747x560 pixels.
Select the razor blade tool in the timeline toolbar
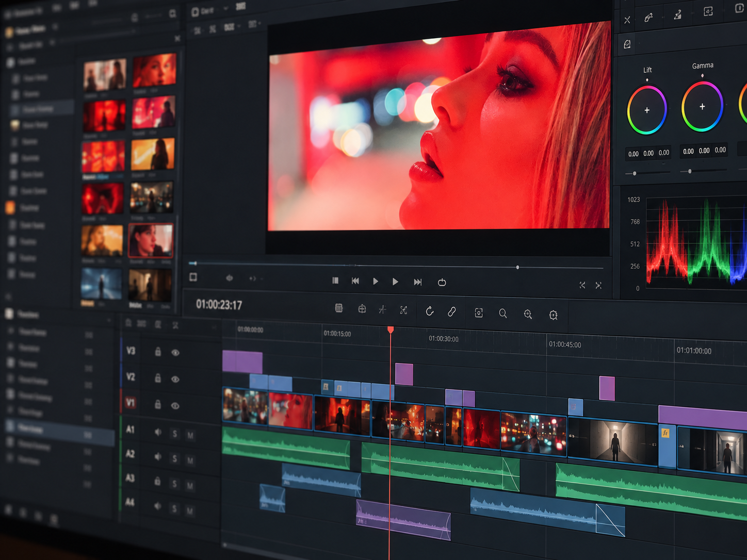382,309
